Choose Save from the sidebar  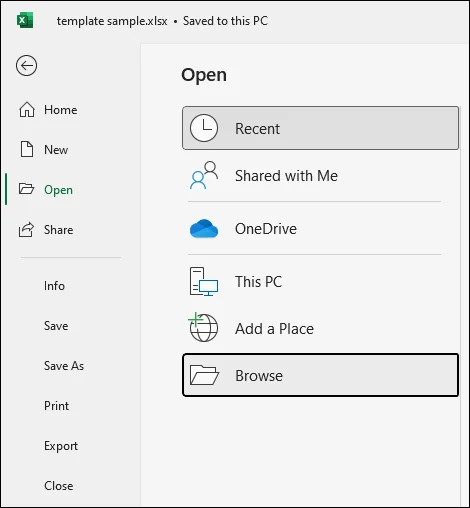(x=56, y=326)
